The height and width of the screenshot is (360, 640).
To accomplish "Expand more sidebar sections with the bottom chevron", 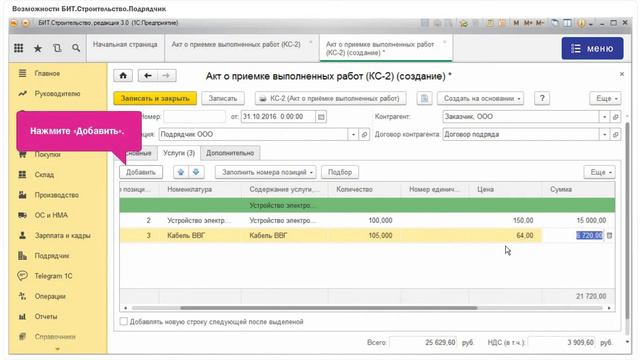I will coord(57,349).
